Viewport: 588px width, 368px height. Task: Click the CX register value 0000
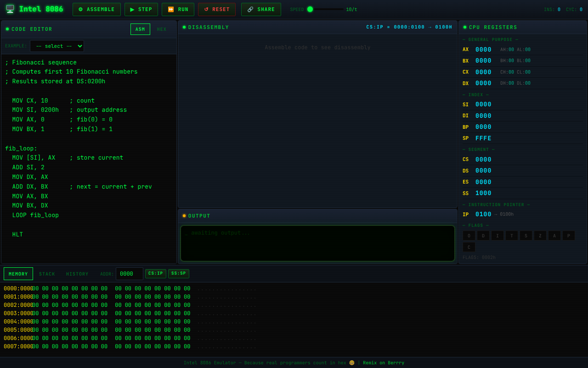pos(483,72)
